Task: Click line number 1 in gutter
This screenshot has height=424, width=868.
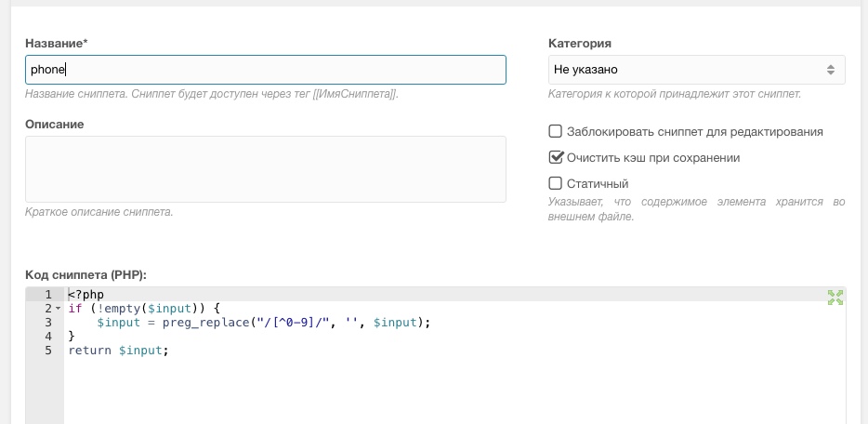Action: coord(48,295)
